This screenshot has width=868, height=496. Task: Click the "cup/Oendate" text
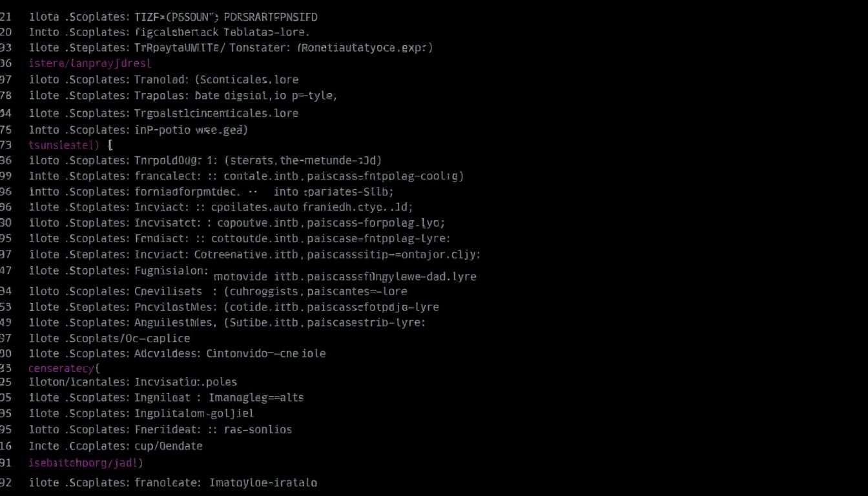click(x=168, y=446)
